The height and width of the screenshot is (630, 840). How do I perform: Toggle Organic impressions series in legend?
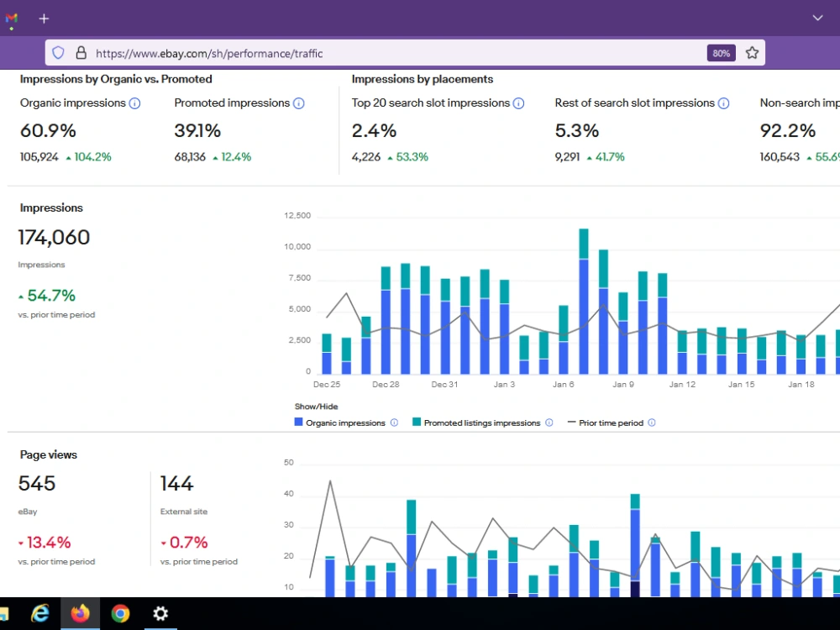coord(345,423)
